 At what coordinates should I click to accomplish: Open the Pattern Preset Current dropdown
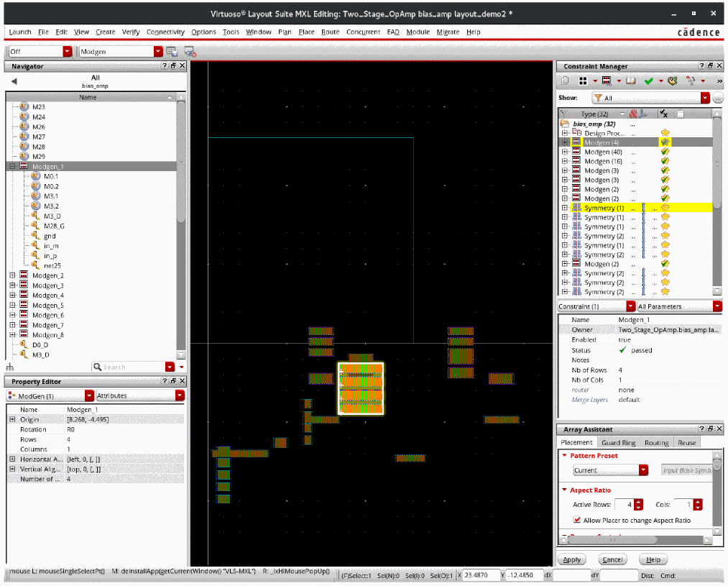[643, 470]
